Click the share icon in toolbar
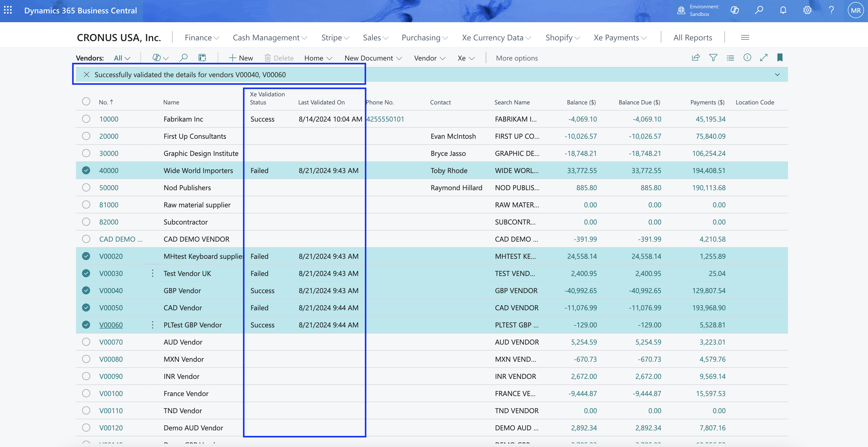868x447 pixels. point(695,58)
